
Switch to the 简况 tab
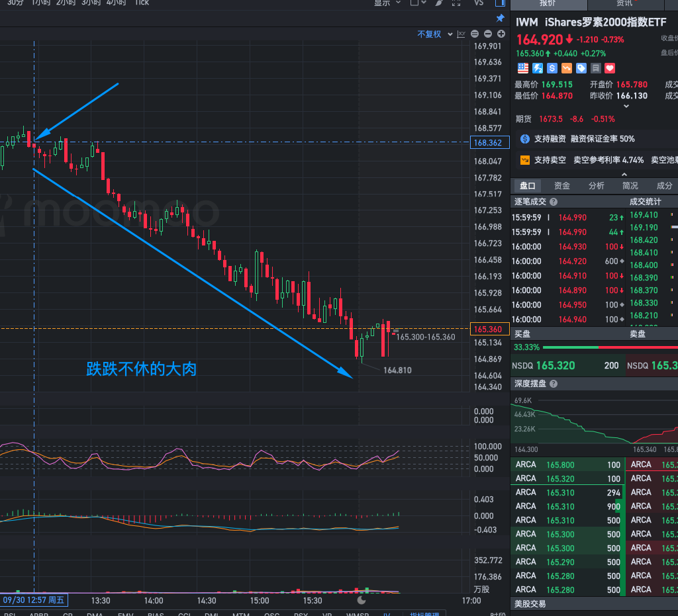[x=630, y=186]
